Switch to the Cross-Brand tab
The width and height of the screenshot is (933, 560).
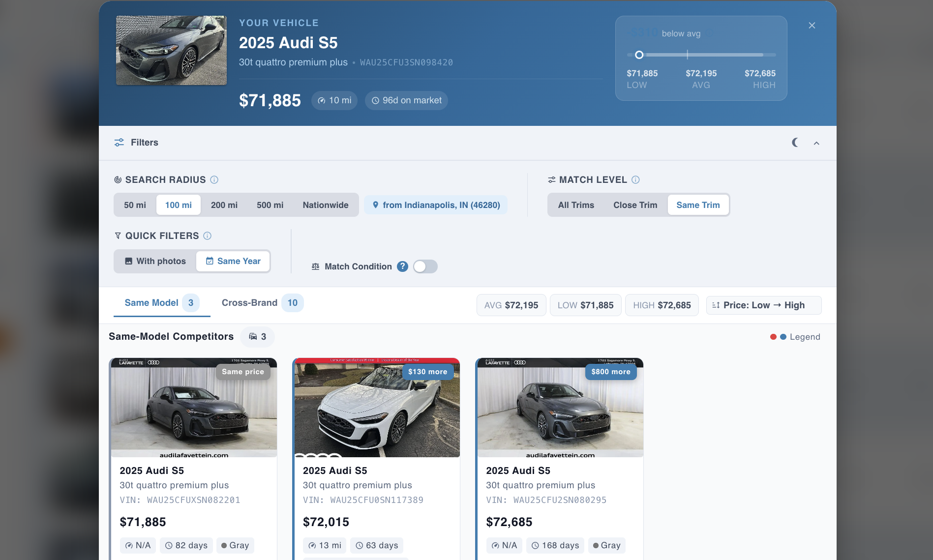pos(262,303)
